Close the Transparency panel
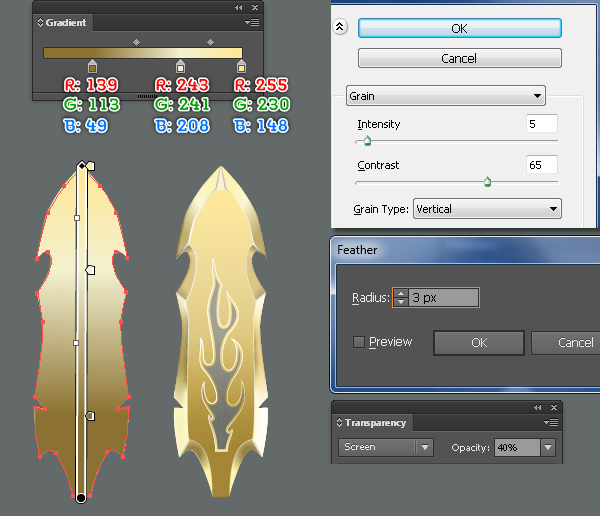Image resolution: width=600 pixels, height=516 pixels. [x=554, y=407]
